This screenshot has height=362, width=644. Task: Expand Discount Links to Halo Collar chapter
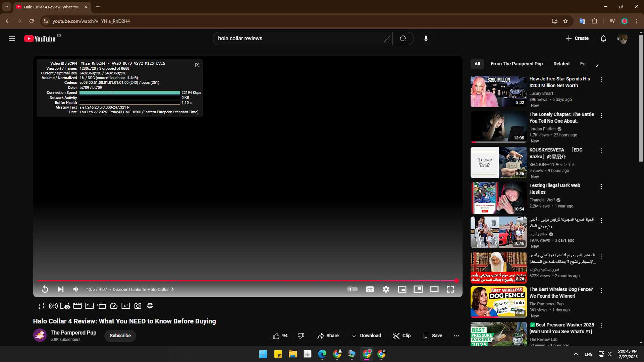(x=143, y=289)
